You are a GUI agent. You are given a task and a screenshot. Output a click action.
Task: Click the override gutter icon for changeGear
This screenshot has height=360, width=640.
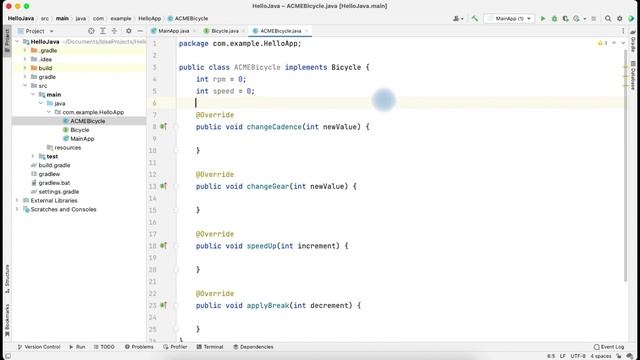click(163, 186)
